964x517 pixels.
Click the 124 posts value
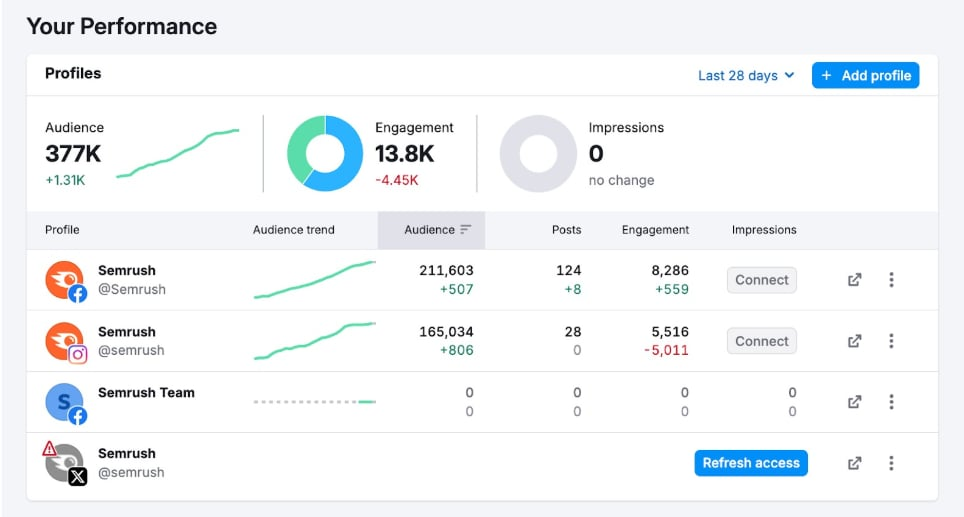(569, 270)
